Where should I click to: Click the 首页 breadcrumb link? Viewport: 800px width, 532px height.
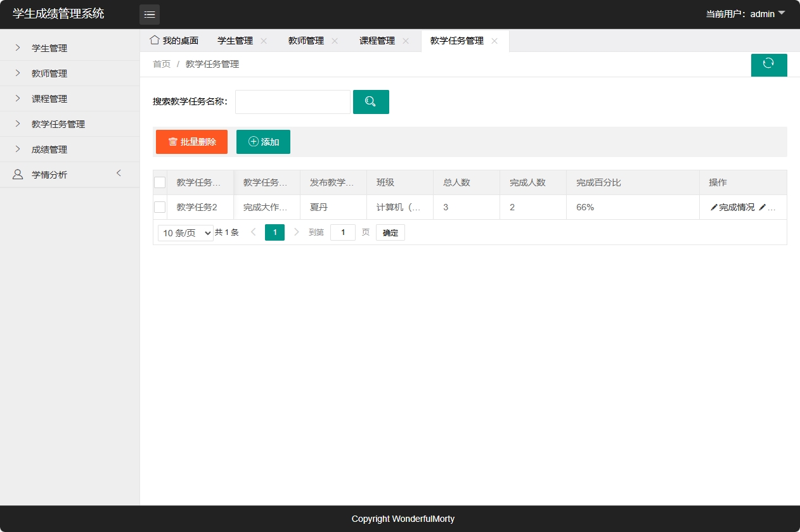[161, 63]
